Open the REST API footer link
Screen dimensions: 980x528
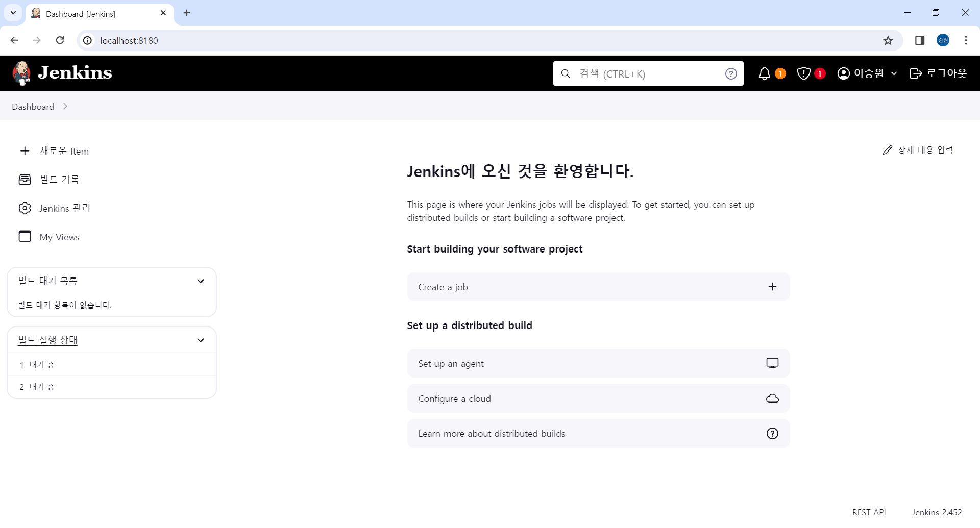pyautogui.click(x=869, y=512)
